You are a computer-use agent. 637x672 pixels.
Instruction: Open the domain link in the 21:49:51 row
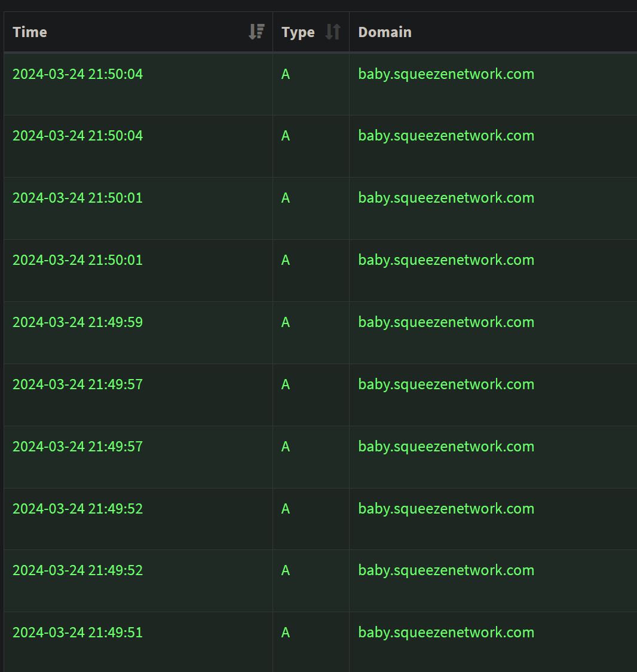tap(446, 633)
